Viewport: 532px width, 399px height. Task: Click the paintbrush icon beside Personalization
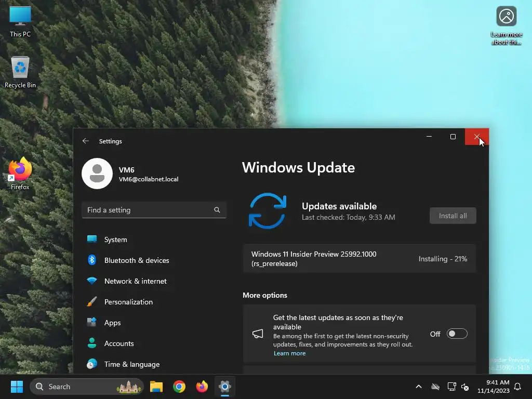pyautogui.click(x=92, y=302)
